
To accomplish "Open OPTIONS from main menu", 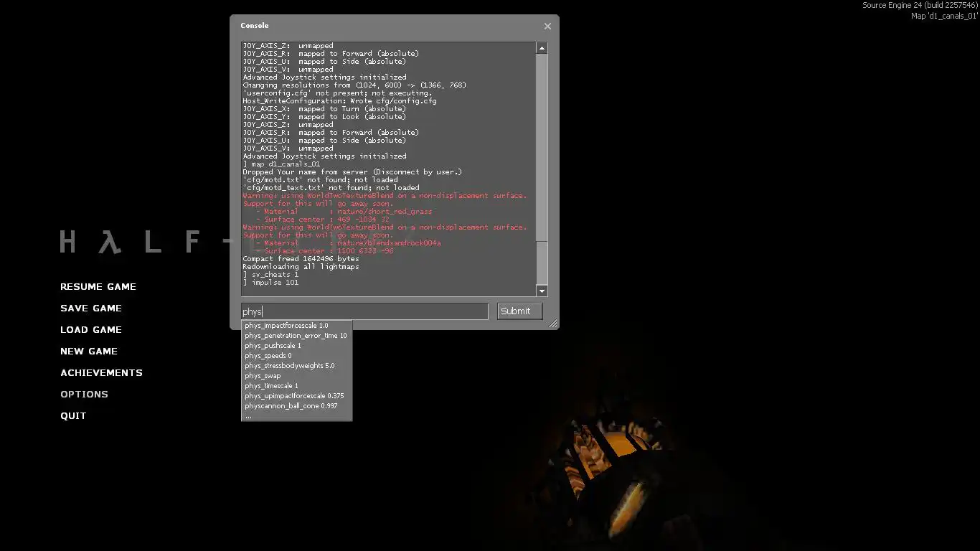I will (x=84, y=395).
